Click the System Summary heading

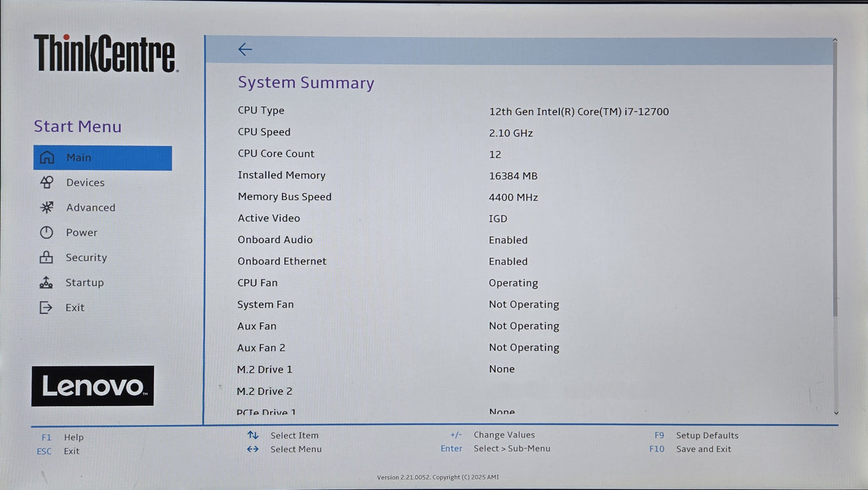click(x=306, y=83)
